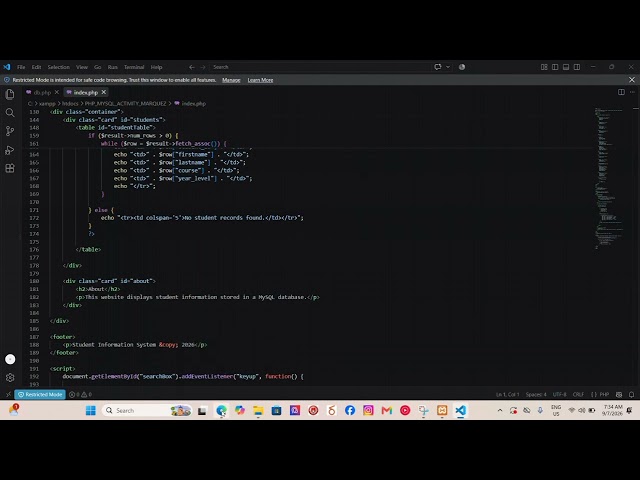Open the Customize Layout icon
This screenshot has height=480, width=640.
coord(544,67)
